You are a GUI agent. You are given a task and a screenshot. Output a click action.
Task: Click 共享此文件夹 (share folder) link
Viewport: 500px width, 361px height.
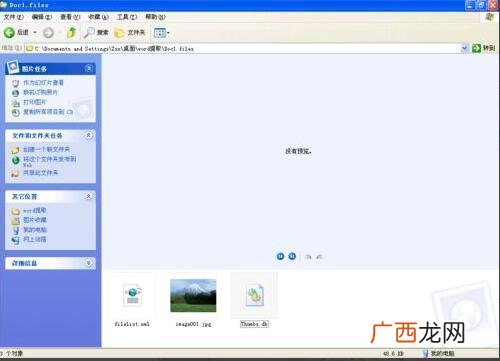tap(40, 172)
